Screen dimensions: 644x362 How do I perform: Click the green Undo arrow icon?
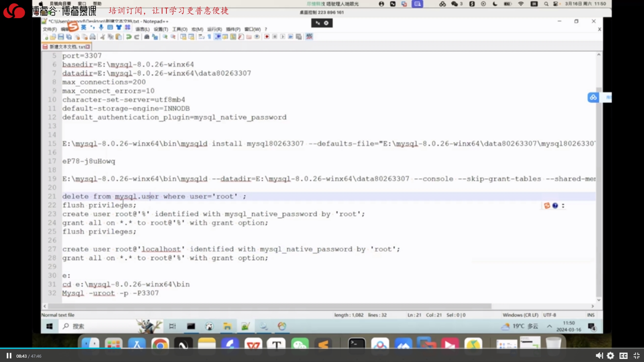pyautogui.click(x=129, y=37)
